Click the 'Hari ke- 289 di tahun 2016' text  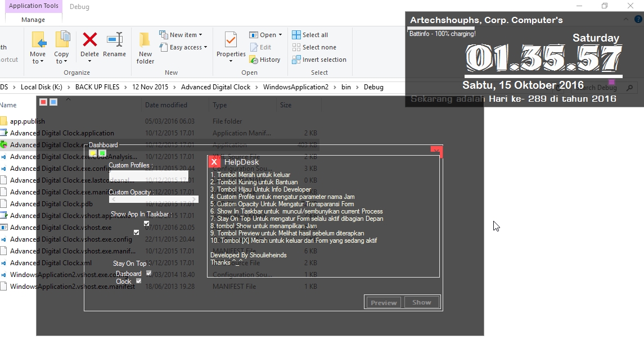click(x=552, y=98)
